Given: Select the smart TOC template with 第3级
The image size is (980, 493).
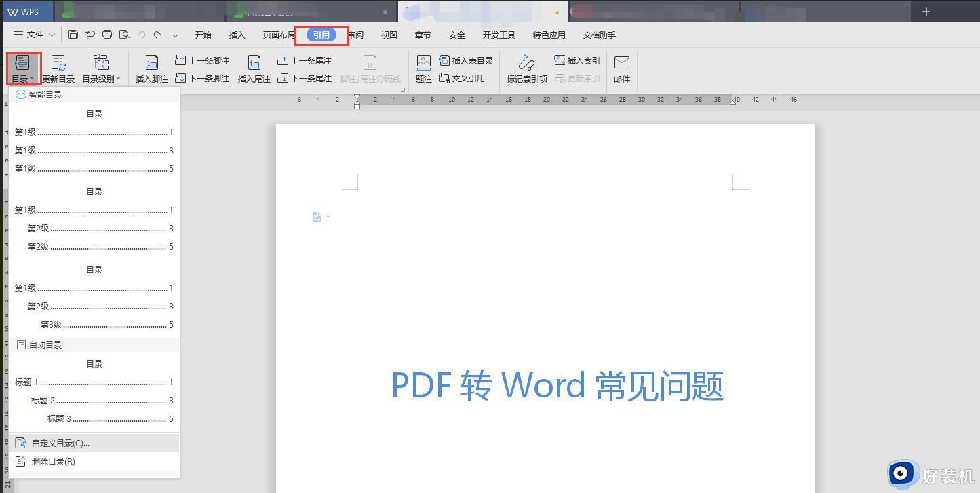Looking at the screenshot, I should (x=94, y=297).
